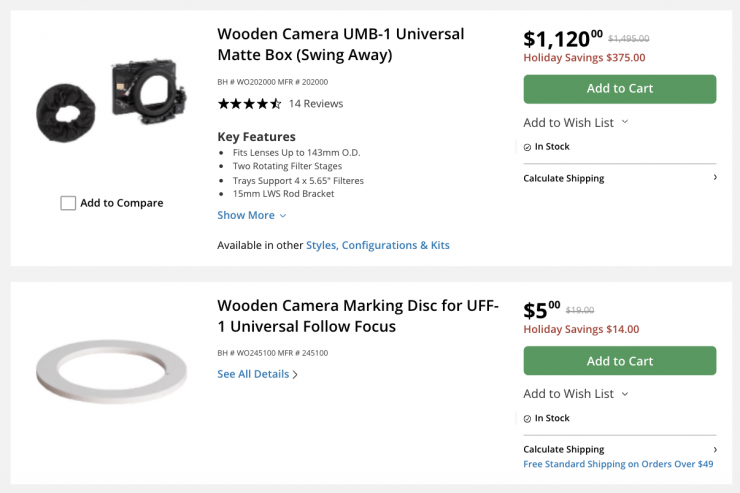Open Wooden Camera UMB-1 Universal Matte Box title
Viewport: 740px width, 493px height.
340,44
